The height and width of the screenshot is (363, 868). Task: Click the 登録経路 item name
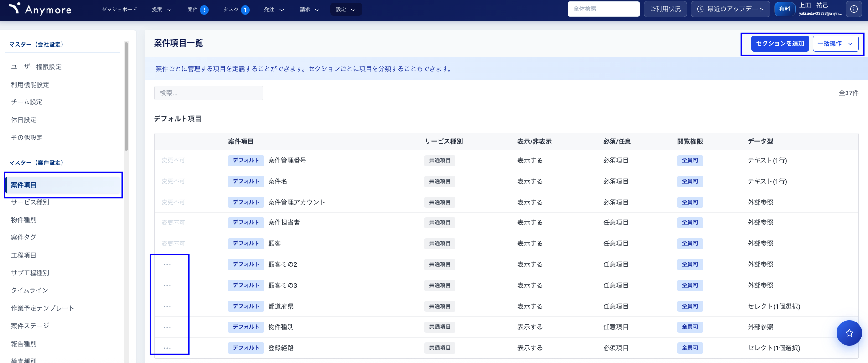tap(281, 348)
